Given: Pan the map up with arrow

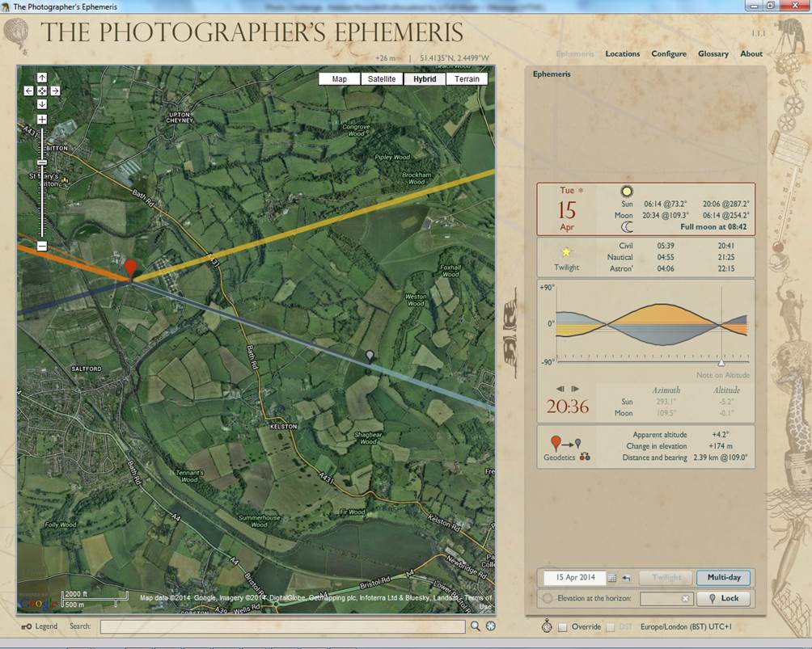Looking at the screenshot, I should point(42,78).
